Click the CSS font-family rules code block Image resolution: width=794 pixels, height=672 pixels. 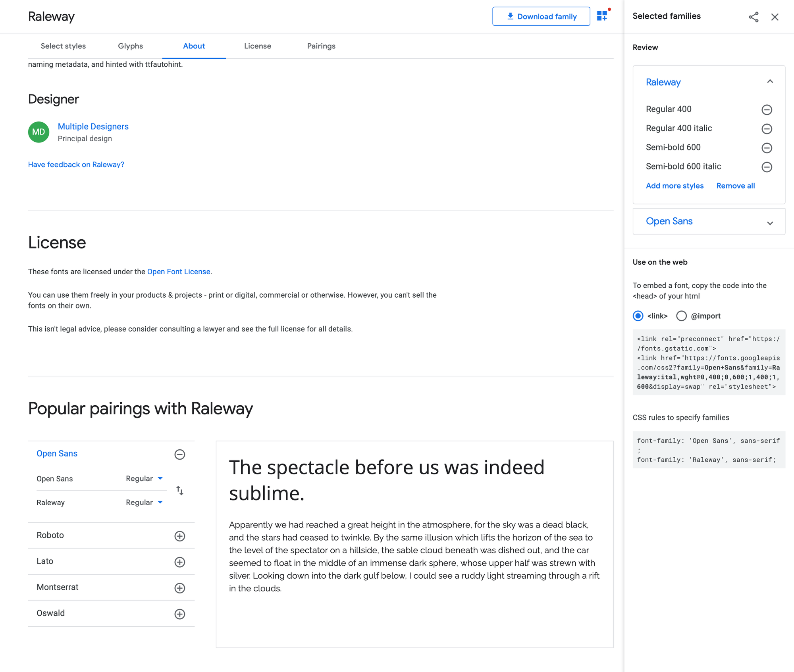[709, 450]
